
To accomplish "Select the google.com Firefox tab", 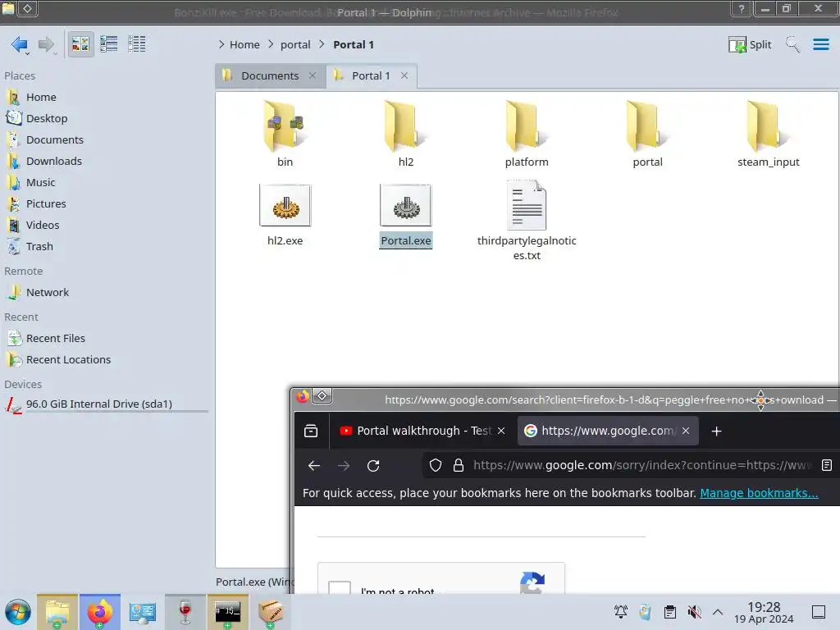I will pyautogui.click(x=608, y=431).
